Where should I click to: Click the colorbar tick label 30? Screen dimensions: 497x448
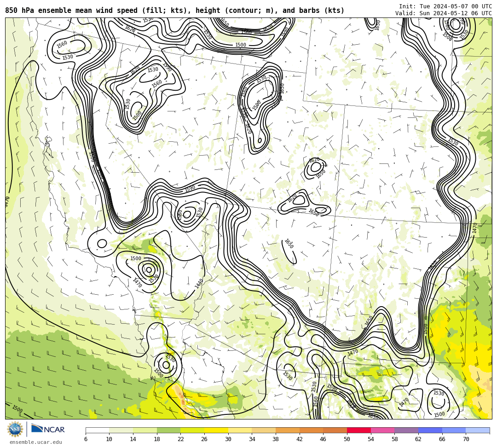point(228,439)
